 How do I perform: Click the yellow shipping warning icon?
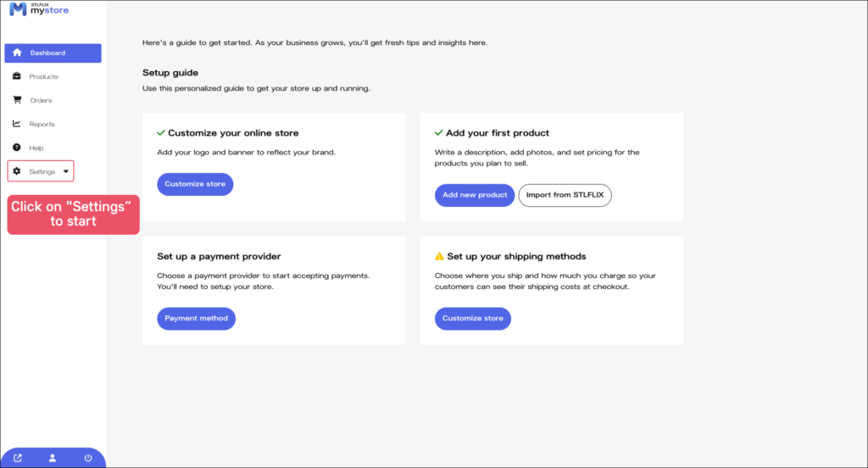pos(439,256)
